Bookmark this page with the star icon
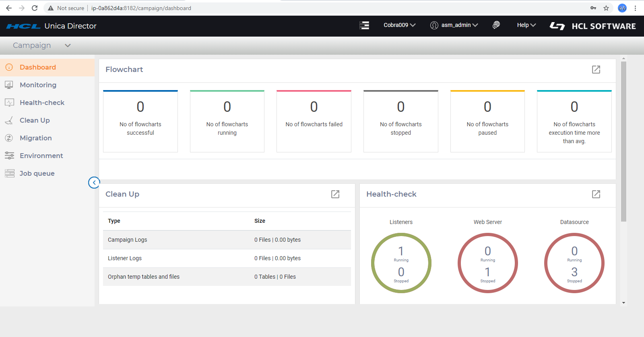 click(606, 8)
